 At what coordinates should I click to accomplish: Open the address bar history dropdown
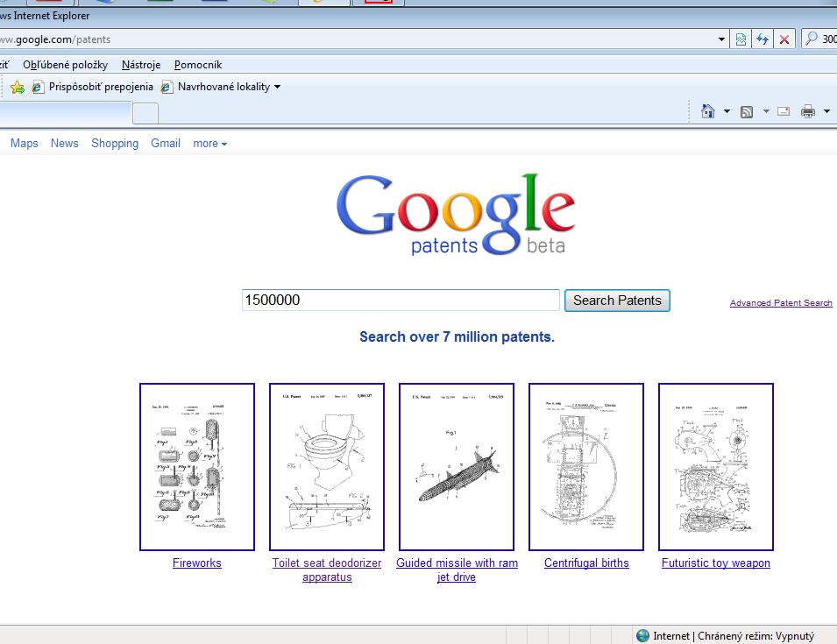pyautogui.click(x=721, y=39)
